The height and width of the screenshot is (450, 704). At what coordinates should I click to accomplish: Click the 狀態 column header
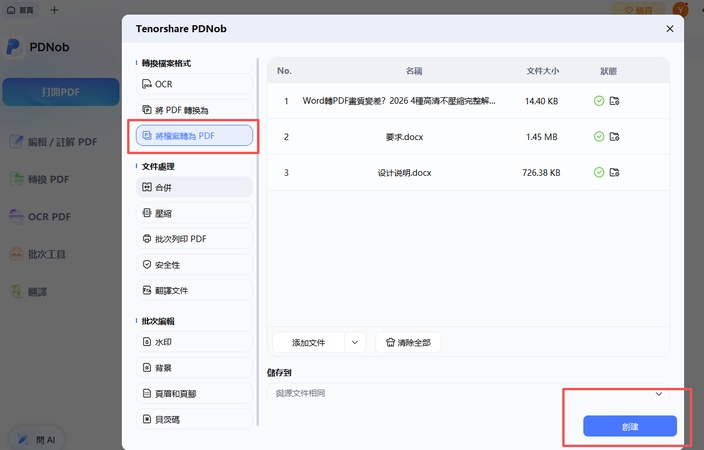click(x=608, y=71)
